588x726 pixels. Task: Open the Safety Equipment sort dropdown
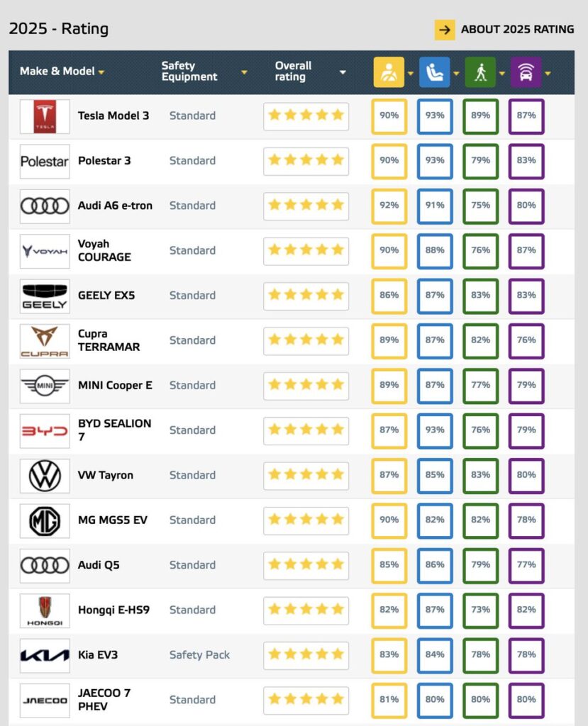[244, 72]
